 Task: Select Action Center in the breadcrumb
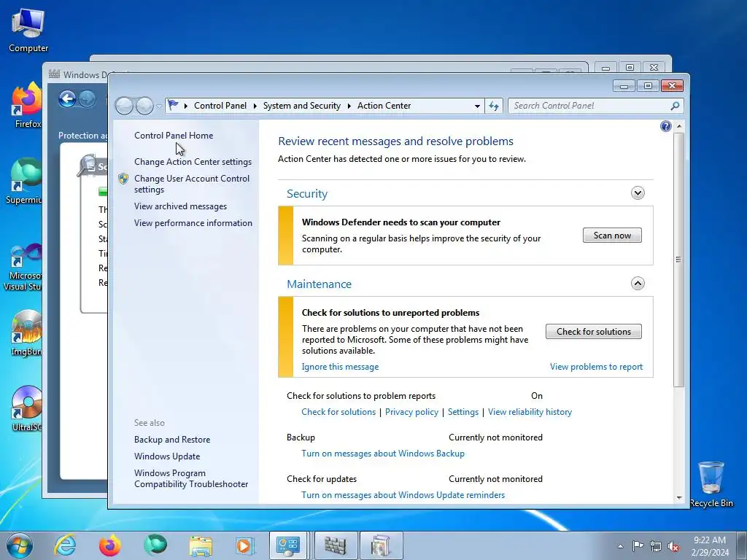[x=384, y=106]
